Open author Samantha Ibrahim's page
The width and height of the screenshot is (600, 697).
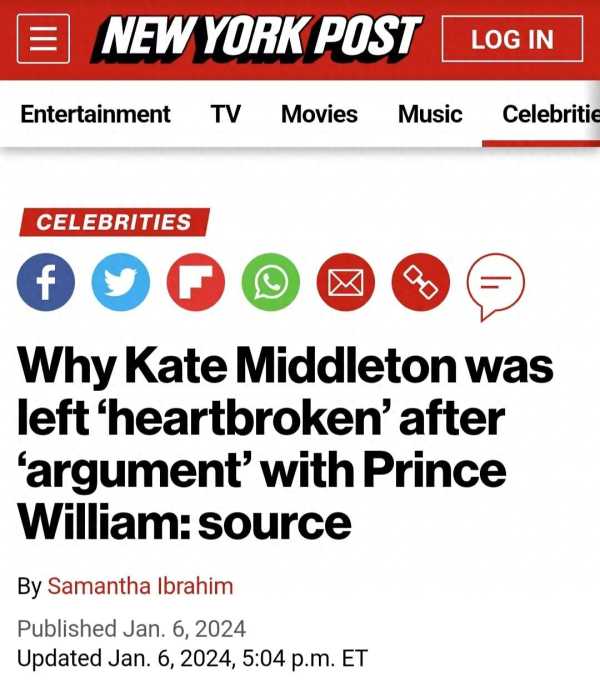(x=140, y=586)
